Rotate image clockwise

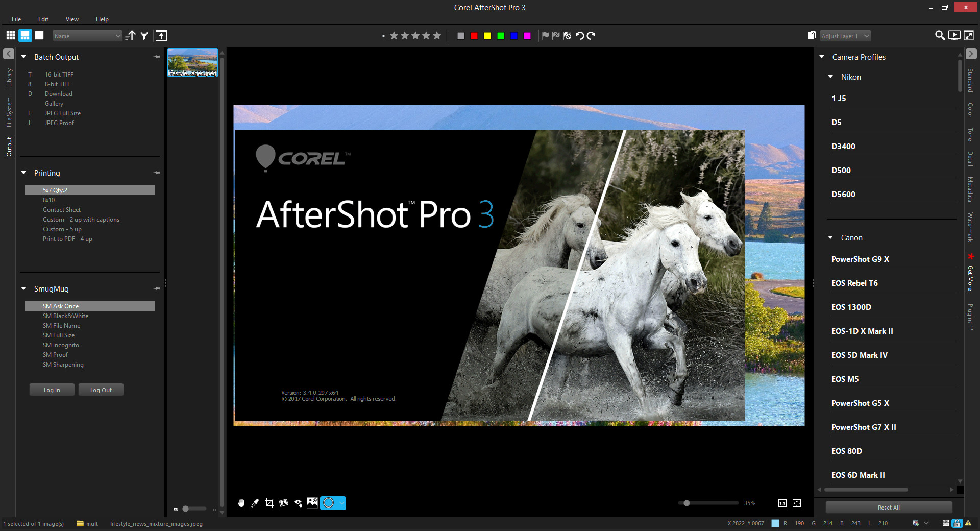(x=591, y=36)
